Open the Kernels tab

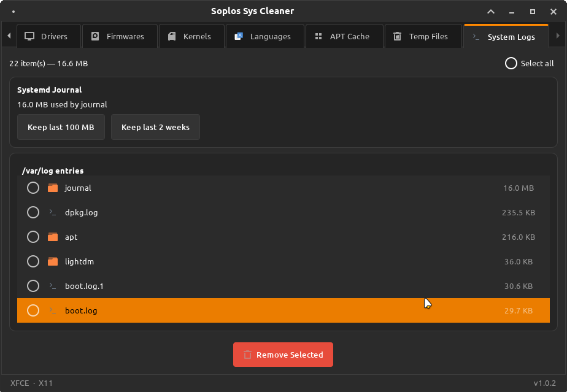point(191,36)
